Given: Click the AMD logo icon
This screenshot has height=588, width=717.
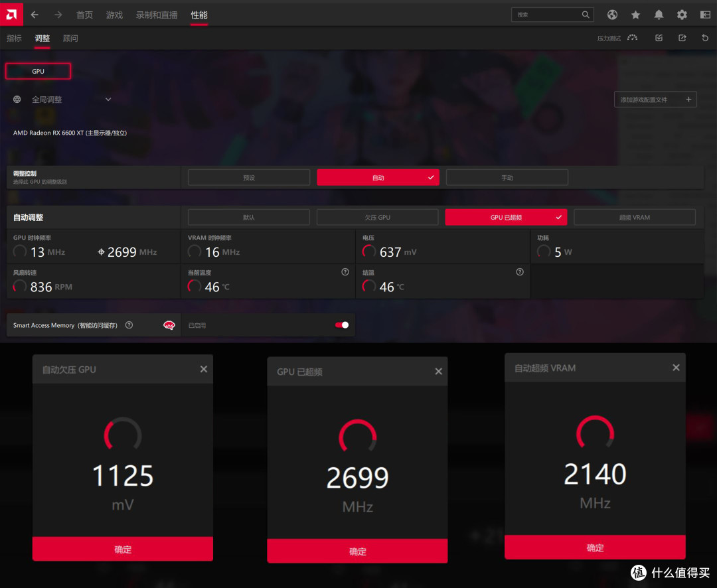Looking at the screenshot, I should (x=11, y=15).
